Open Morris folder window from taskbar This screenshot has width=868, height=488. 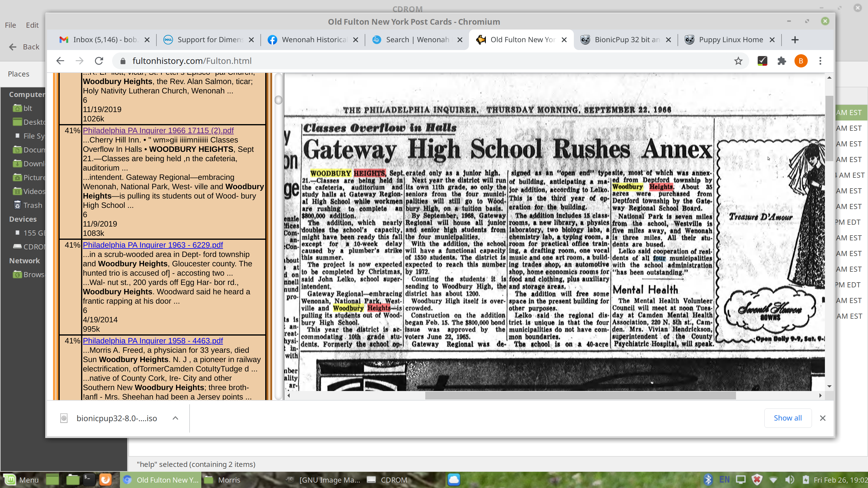click(x=223, y=480)
